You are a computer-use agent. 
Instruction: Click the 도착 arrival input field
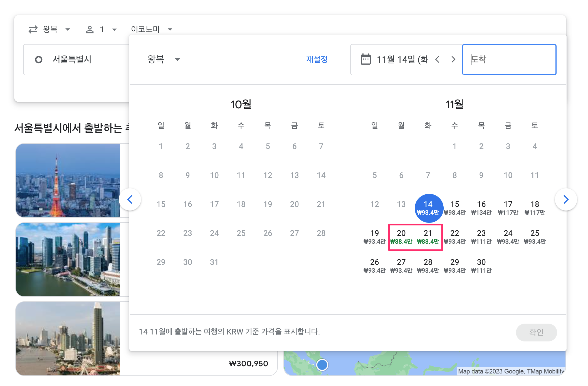(x=509, y=59)
